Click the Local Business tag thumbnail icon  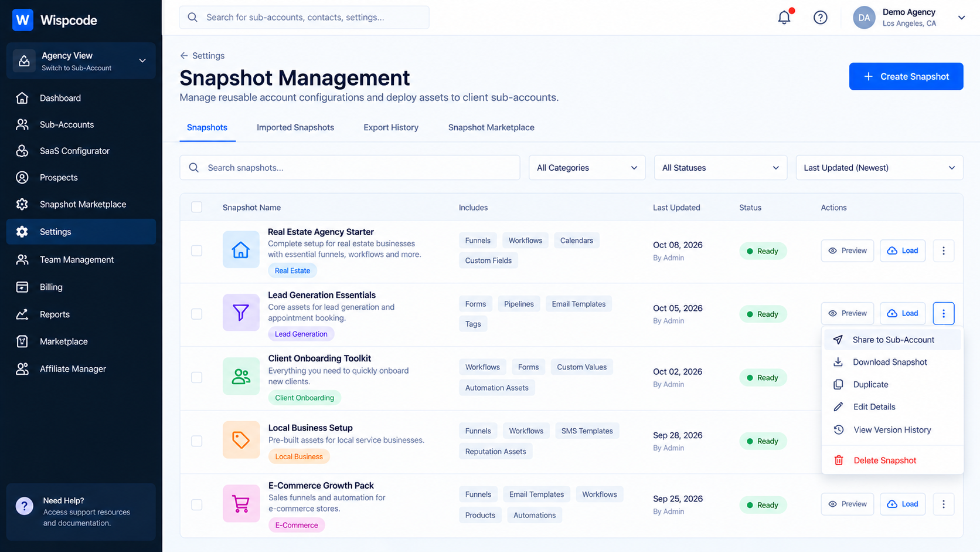pyautogui.click(x=241, y=439)
